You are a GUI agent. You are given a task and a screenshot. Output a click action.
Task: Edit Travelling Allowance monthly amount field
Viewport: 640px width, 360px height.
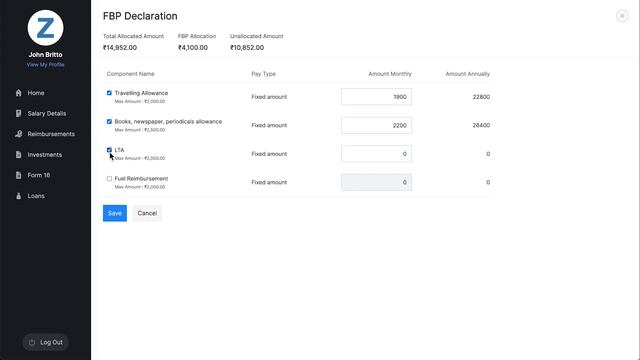click(x=376, y=97)
